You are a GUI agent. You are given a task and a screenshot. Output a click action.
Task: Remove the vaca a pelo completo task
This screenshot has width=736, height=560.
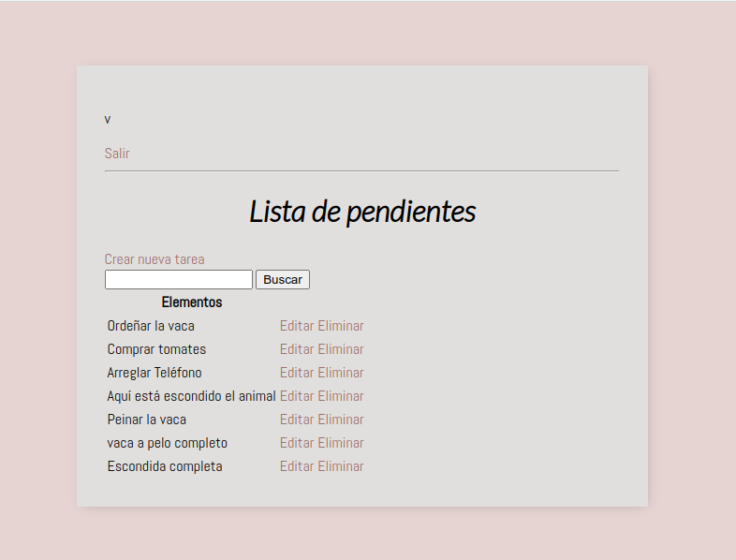pyautogui.click(x=341, y=443)
